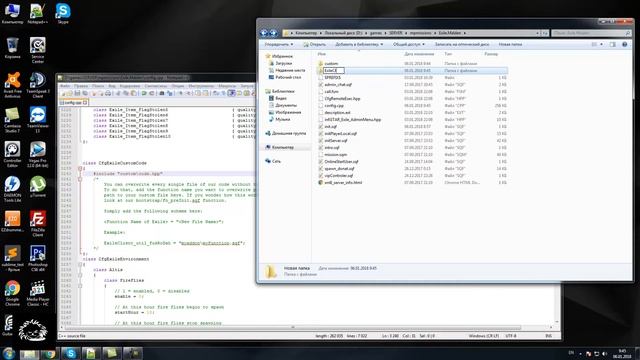Select Загрузки in navigation pane
This screenshot has width=640, height=360.
pyautogui.click(x=284, y=63)
